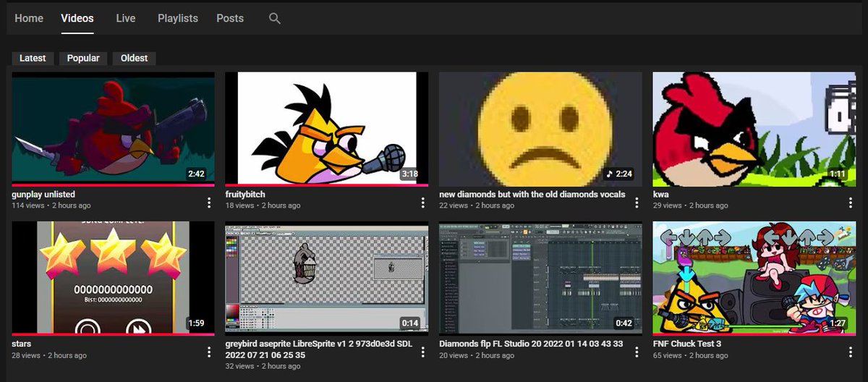Click the 2:42 duration badge
The image size is (868, 382).
196,174
